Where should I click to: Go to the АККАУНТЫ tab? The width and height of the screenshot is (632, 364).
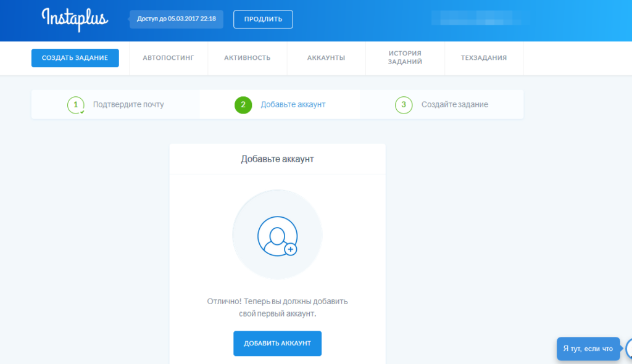click(326, 58)
